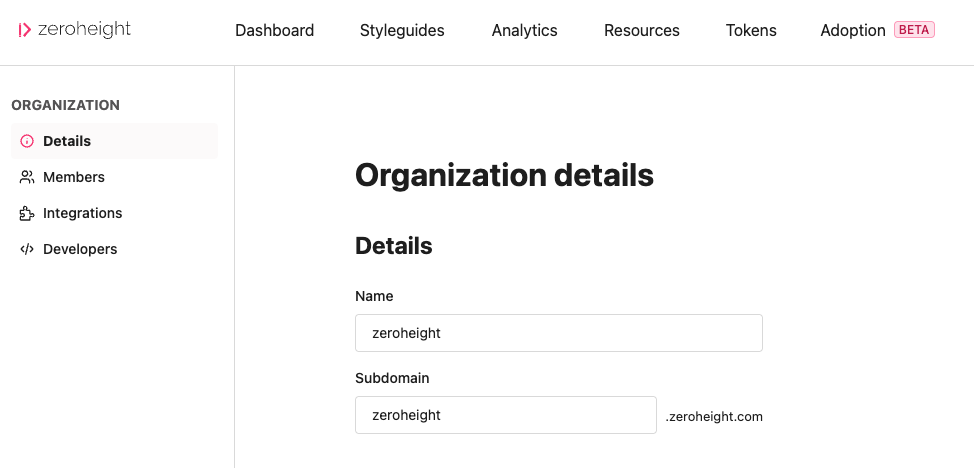Click into the Subdomain input field
This screenshot has width=974, height=468.
(x=505, y=415)
